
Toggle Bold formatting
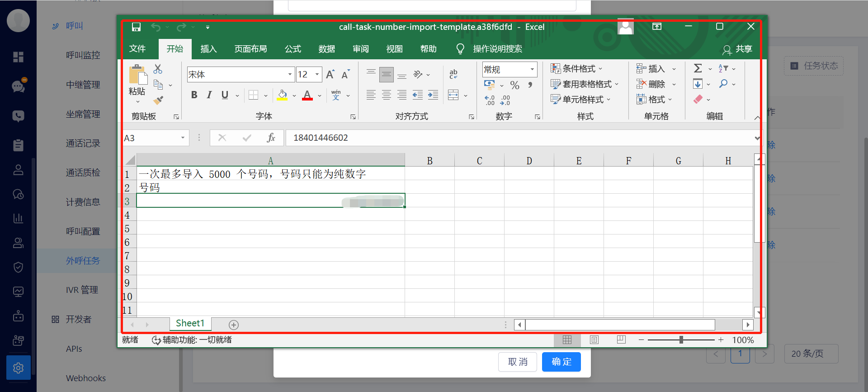pyautogui.click(x=194, y=95)
